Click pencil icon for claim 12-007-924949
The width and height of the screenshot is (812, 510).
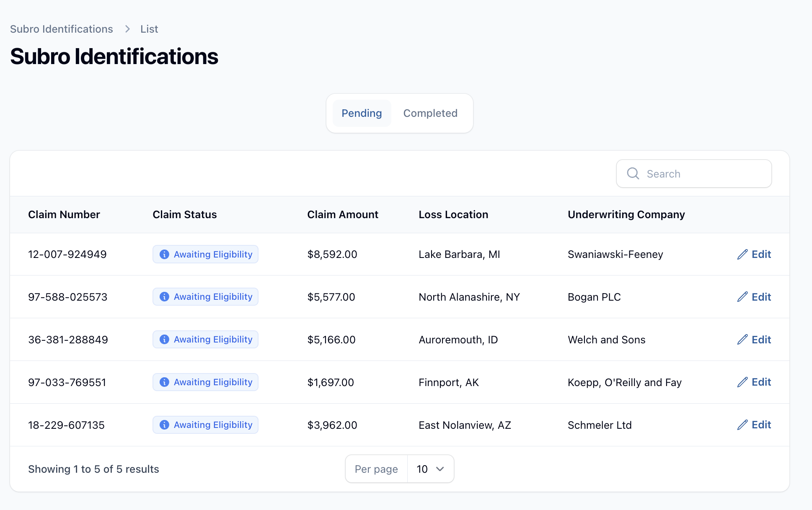742,255
